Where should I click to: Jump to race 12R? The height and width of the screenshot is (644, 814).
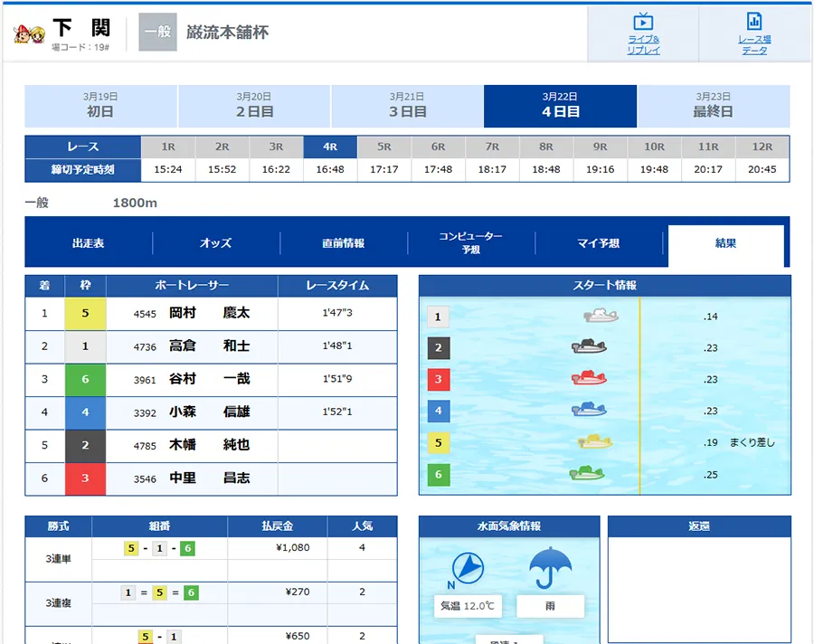(x=762, y=147)
